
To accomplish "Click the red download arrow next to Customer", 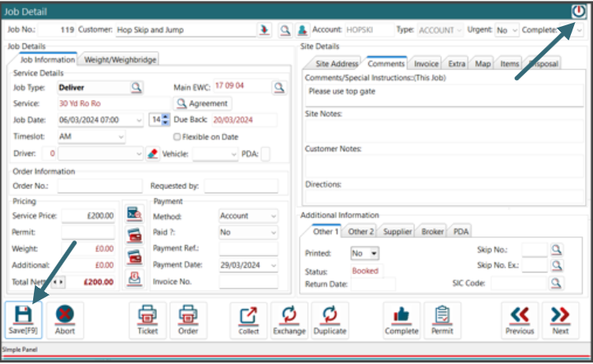I will (x=264, y=30).
